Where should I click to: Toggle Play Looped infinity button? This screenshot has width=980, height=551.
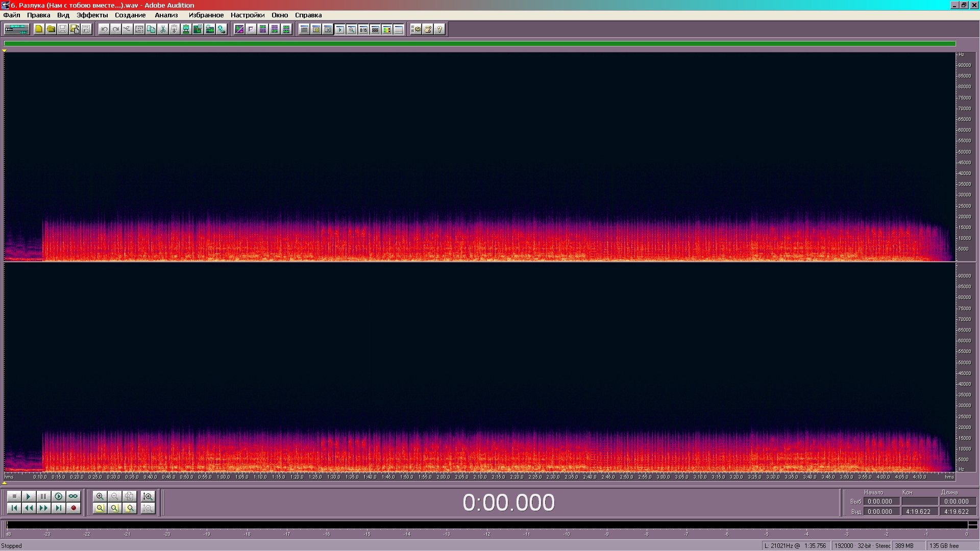[x=73, y=496]
